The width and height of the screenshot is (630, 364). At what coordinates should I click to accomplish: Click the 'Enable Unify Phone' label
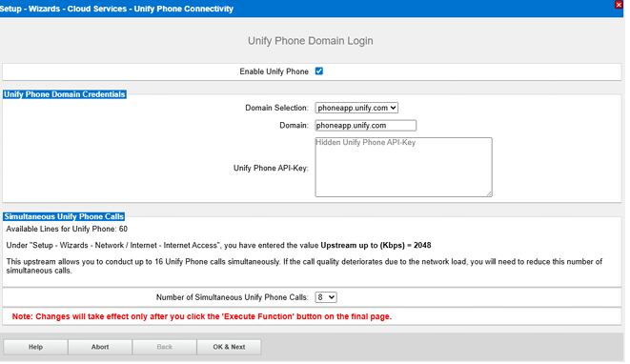tap(274, 71)
